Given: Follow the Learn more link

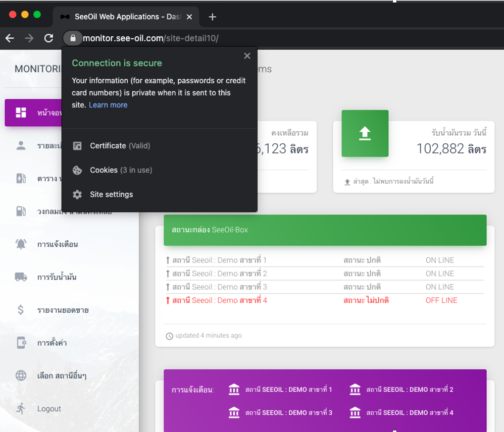Looking at the screenshot, I should tap(108, 105).
